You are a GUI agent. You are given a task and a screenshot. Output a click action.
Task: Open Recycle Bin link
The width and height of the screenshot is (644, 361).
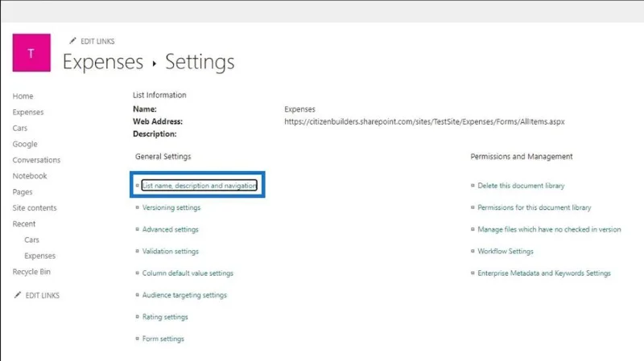coord(31,272)
